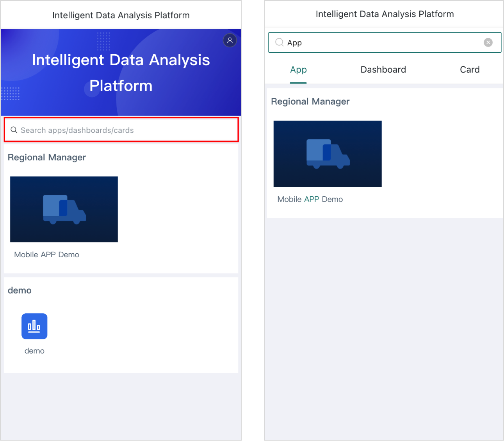The height and width of the screenshot is (441, 504).
Task: Click the magnifier icon beside the App query
Action: pos(280,42)
